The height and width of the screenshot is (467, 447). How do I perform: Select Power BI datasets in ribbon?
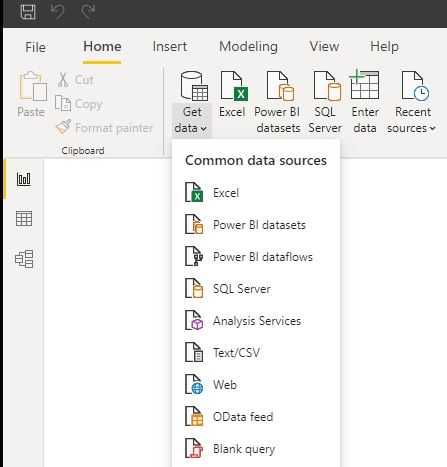pos(278,102)
